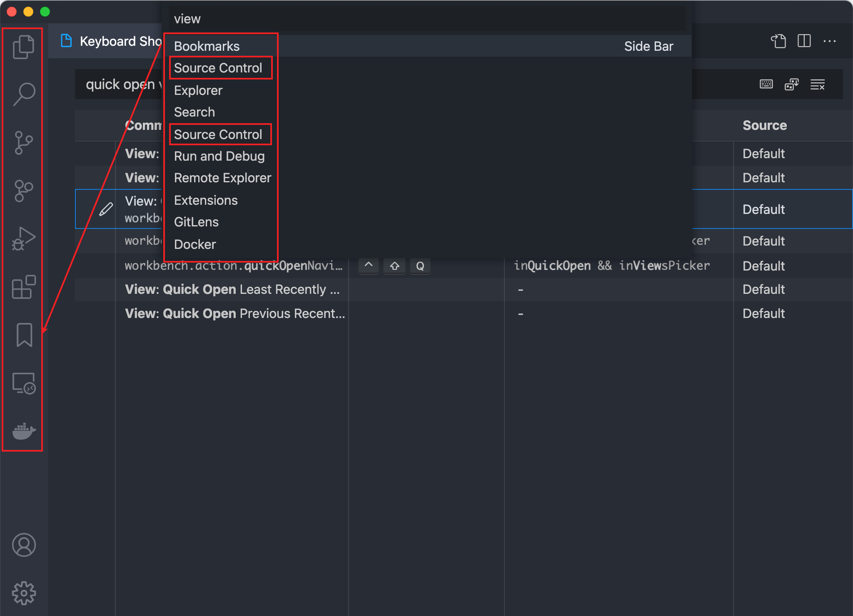This screenshot has width=853, height=616.
Task: Open the Extensions icon in the sidebar
Action: pyautogui.click(x=24, y=286)
